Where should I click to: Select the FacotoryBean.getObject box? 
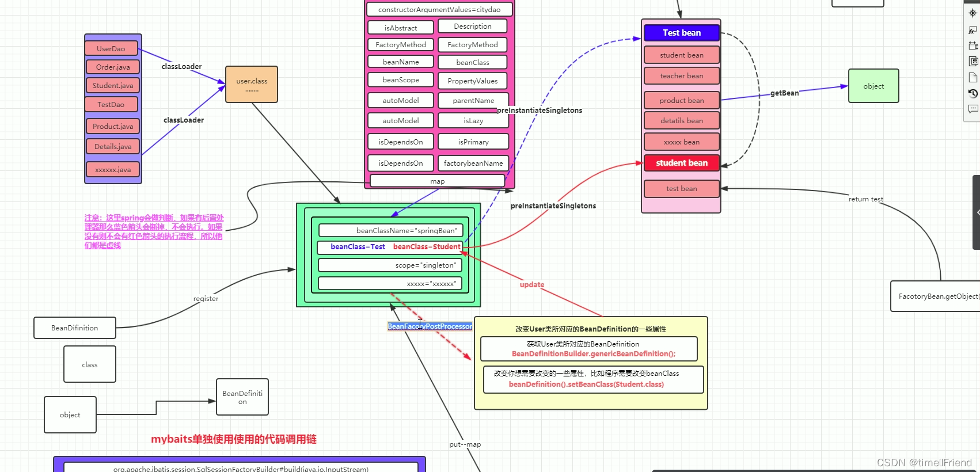pos(936,296)
